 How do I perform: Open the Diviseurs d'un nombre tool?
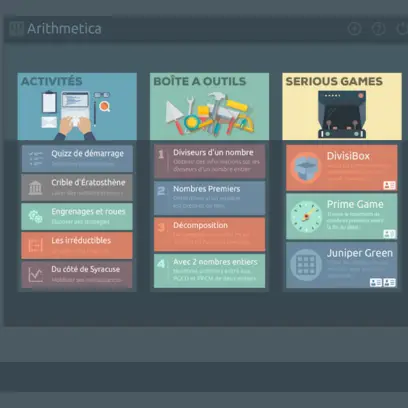coord(210,161)
